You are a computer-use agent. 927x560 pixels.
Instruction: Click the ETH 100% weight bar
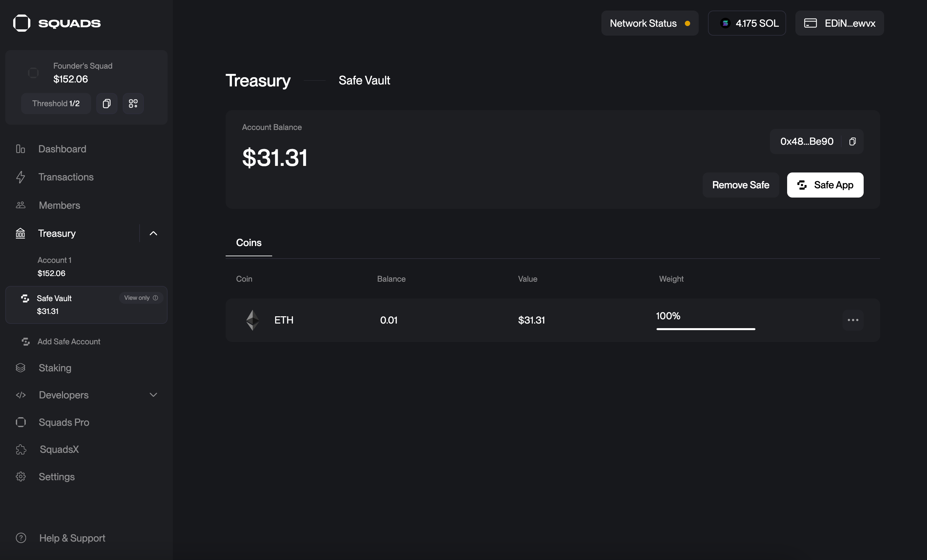point(705,329)
